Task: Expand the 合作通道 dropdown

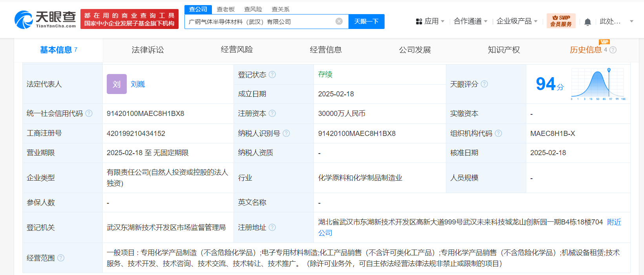Action: pyautogui.click(x=470, y=21)
